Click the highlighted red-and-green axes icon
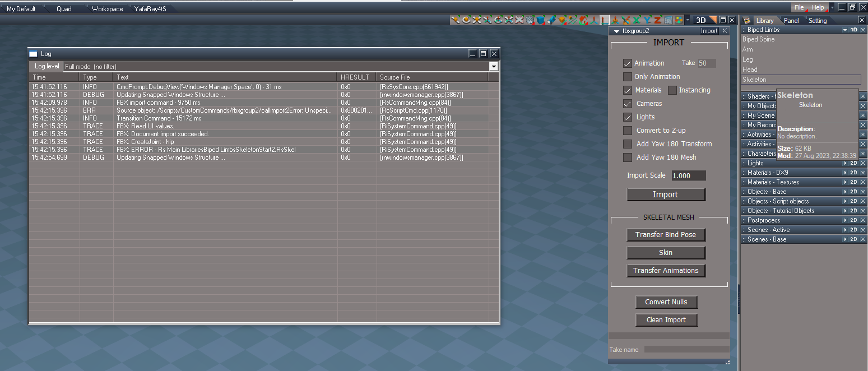 [605, 20]
